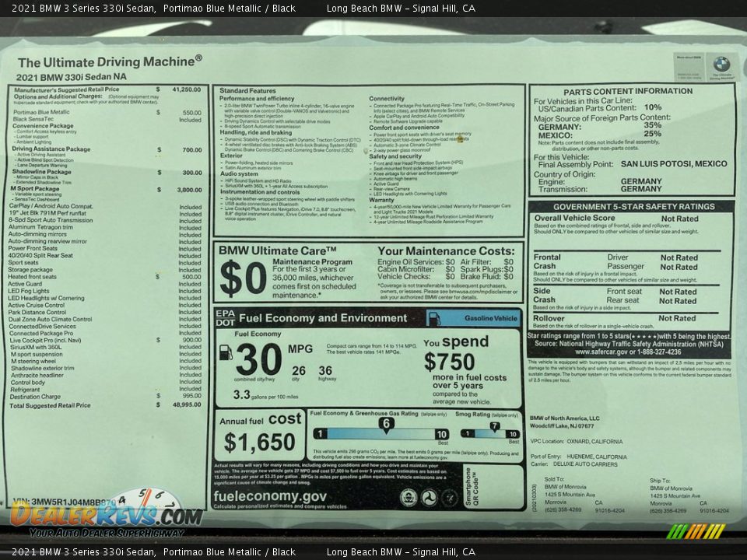
Task: Select the "2021 BMW 330i Sedan NA" line
Action: pyautogui.click(x=72, y=77)
